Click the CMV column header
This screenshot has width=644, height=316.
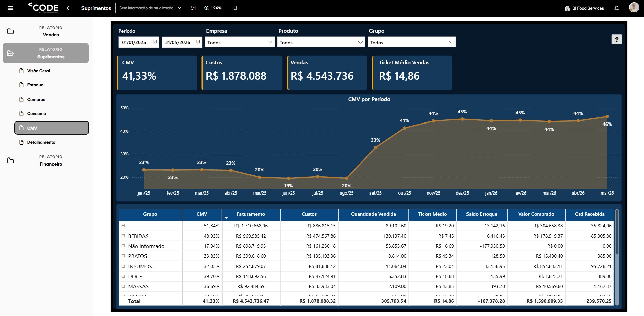click(x=202, y=214)
